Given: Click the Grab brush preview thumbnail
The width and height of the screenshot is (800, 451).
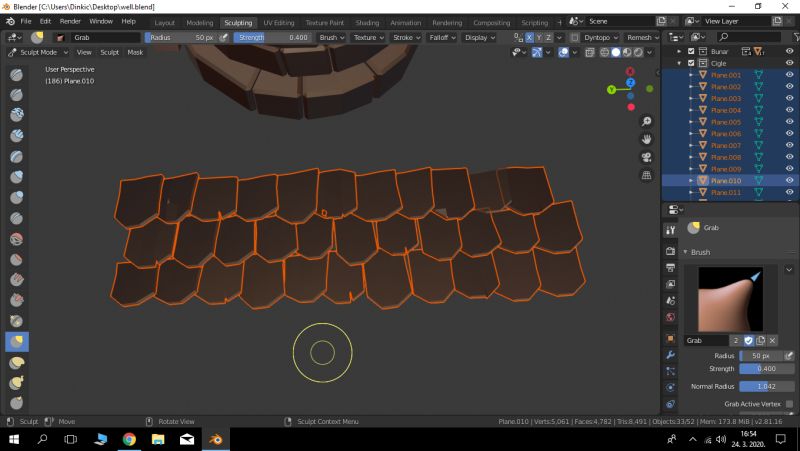Looking at the screenshot, I should (730, 299).
